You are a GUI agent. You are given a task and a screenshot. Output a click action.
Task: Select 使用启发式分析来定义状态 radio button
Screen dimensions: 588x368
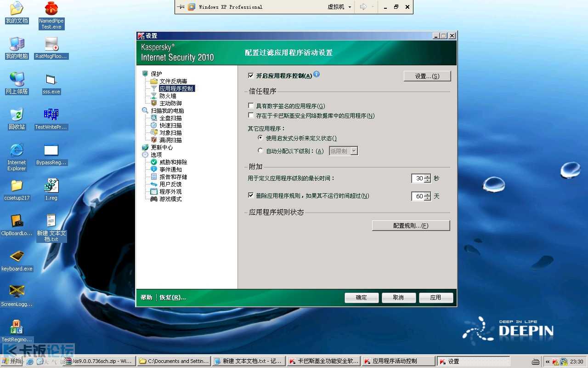coord(260,138)
